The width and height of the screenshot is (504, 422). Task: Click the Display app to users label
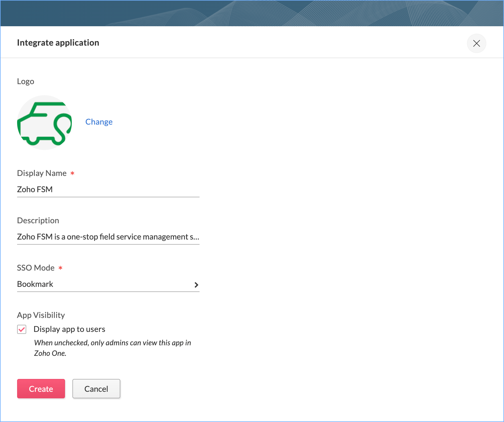pyautogui.click(x=70, y=329)
